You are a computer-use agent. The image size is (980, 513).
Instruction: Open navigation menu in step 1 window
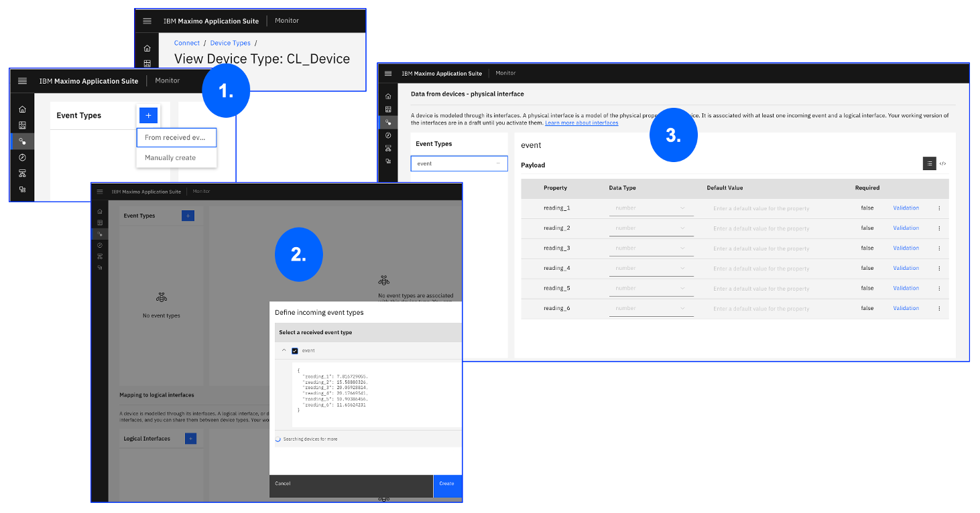(x=22, y=80)
